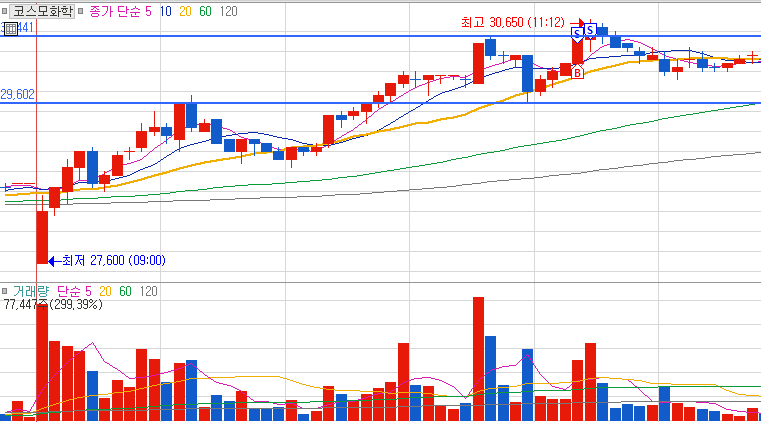Select the gray 120 price average label

tap(229, 11)
